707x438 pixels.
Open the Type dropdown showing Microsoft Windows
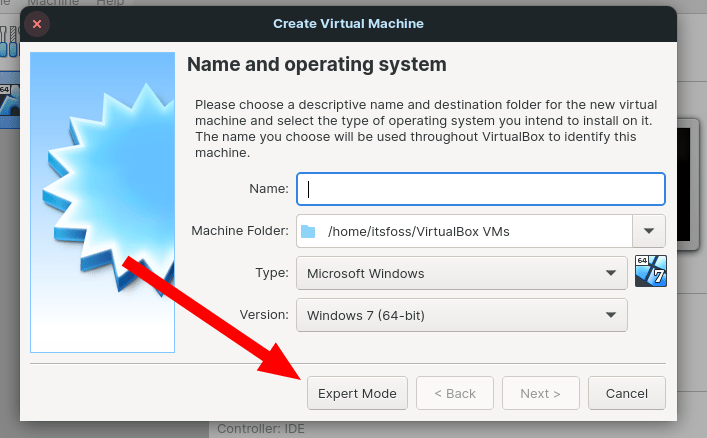461,273
